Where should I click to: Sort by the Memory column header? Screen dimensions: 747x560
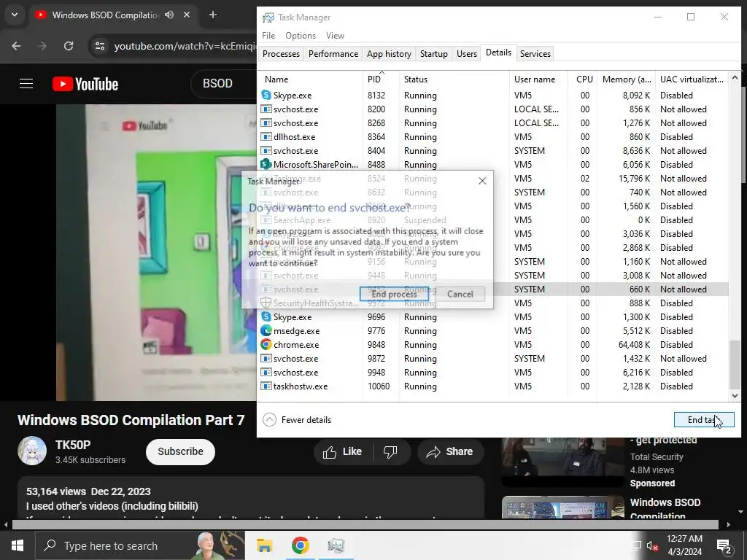[626, 79]
